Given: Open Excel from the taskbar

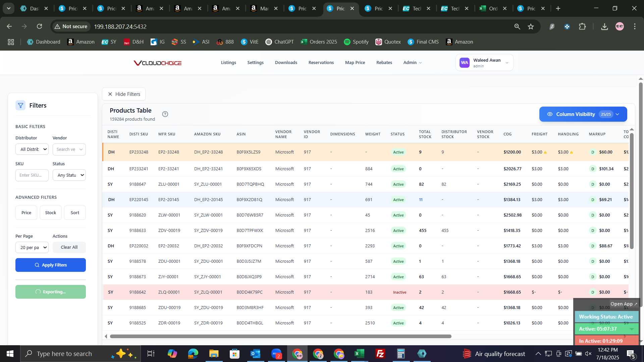Looking at the screenshot, I should click(x=359, y=354).
